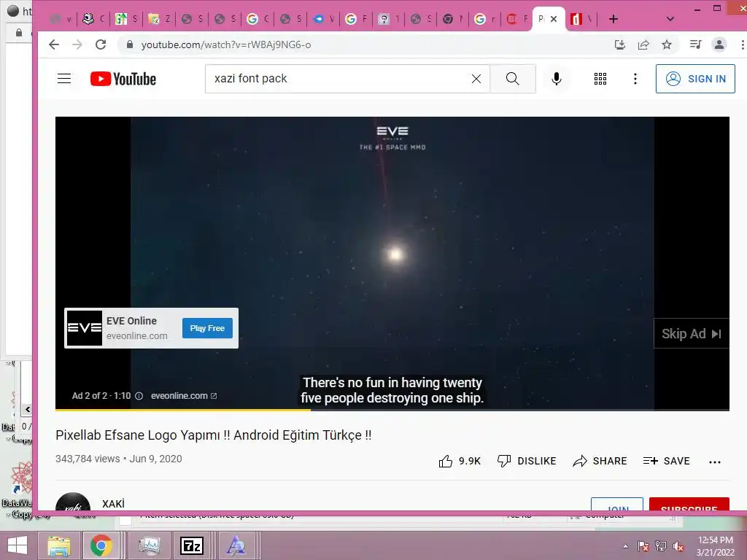Open a new browser tab
This screenshot has width=747, height=560.
[x=613, y=19]
